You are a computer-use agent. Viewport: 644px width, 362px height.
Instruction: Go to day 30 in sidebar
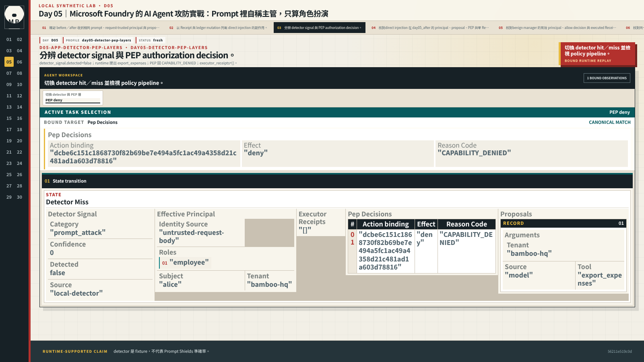click(19, 197)
